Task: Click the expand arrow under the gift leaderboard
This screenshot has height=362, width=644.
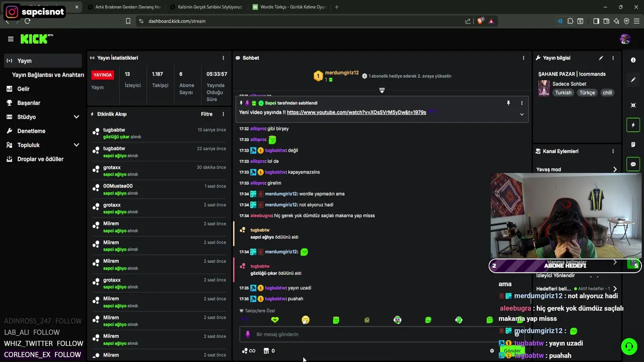Action: 382,90
